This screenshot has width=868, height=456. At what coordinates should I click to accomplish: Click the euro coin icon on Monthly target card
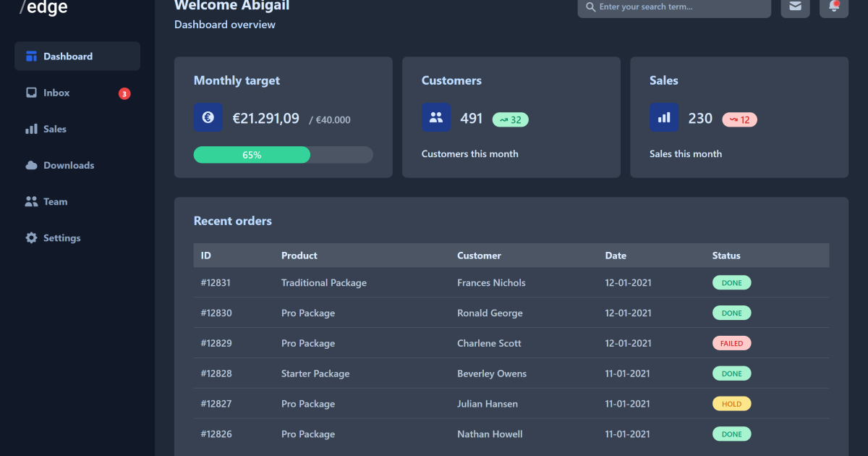click(208, 117)
